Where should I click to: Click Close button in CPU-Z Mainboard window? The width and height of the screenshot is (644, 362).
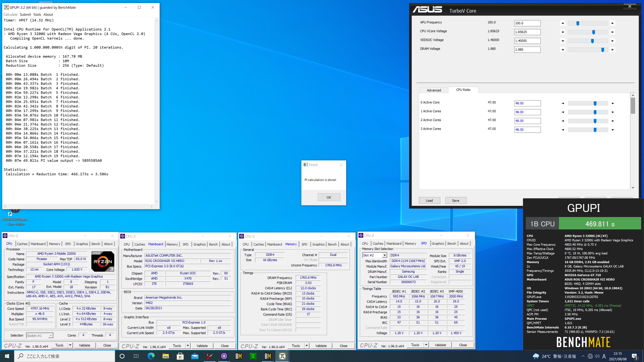pyautogui.click(x=225, y=346)
